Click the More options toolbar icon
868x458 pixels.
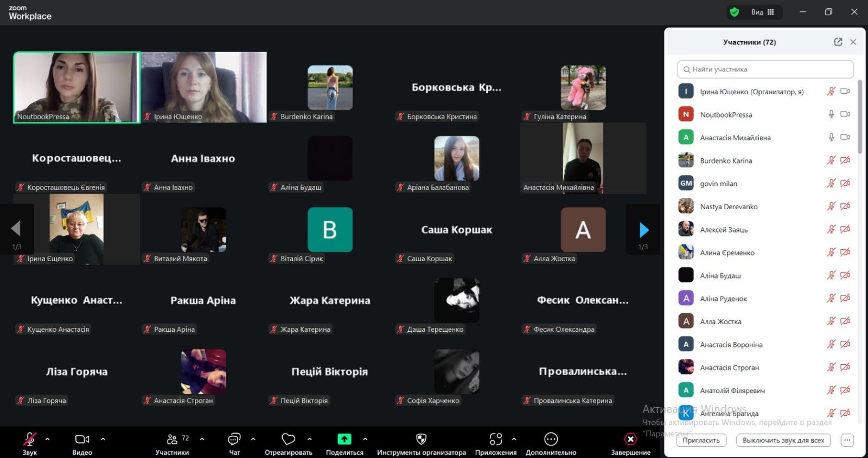point(551,440)
